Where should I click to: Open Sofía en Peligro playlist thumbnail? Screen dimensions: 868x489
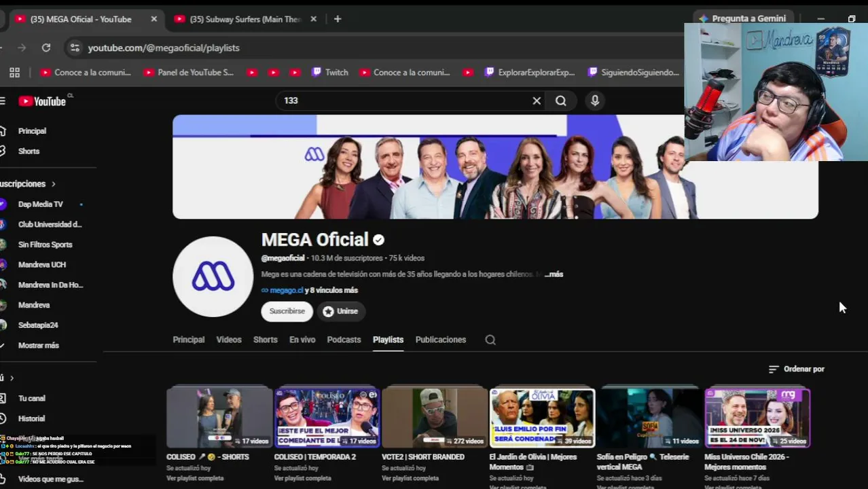pyautogui.click(x=649, y=417)
